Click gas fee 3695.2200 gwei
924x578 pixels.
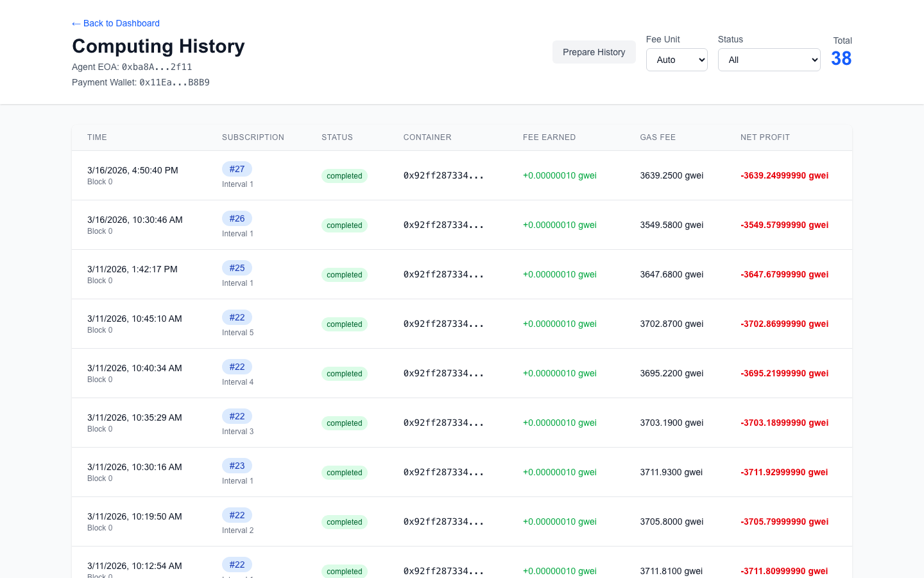coord(672,373)
